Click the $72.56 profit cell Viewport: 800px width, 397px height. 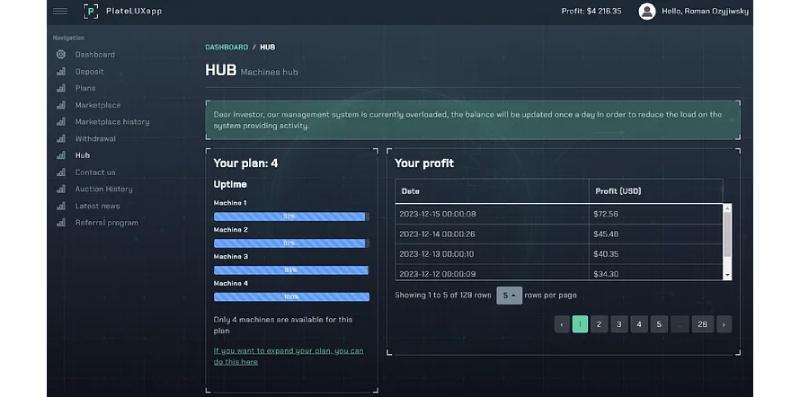pyautogui.click(x=656, y=214)
